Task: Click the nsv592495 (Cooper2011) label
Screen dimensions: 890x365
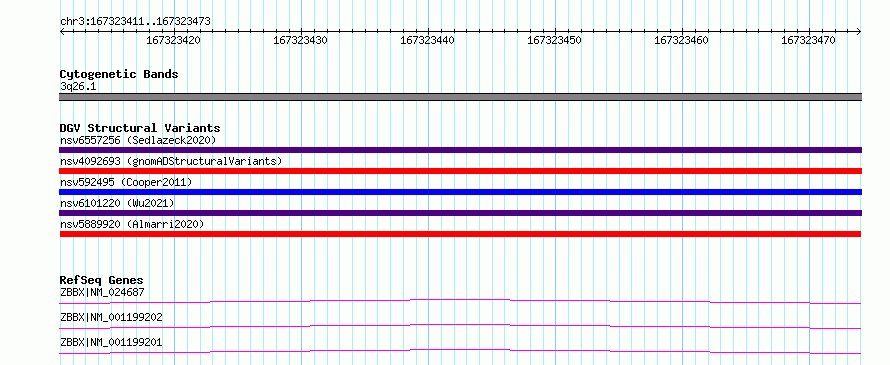Action: (x=126, y=182)
